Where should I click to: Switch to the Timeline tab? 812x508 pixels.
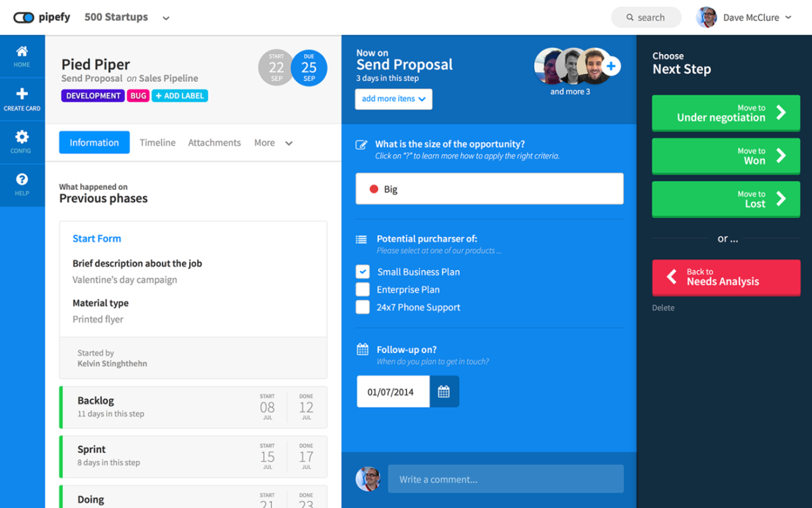pos(157,143)
